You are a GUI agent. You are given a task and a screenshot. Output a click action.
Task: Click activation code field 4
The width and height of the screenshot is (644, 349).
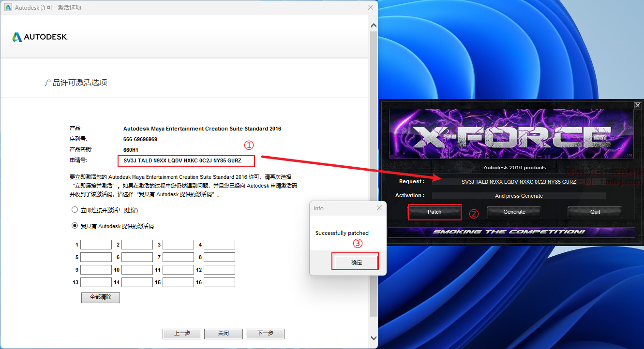click(219, 245)
